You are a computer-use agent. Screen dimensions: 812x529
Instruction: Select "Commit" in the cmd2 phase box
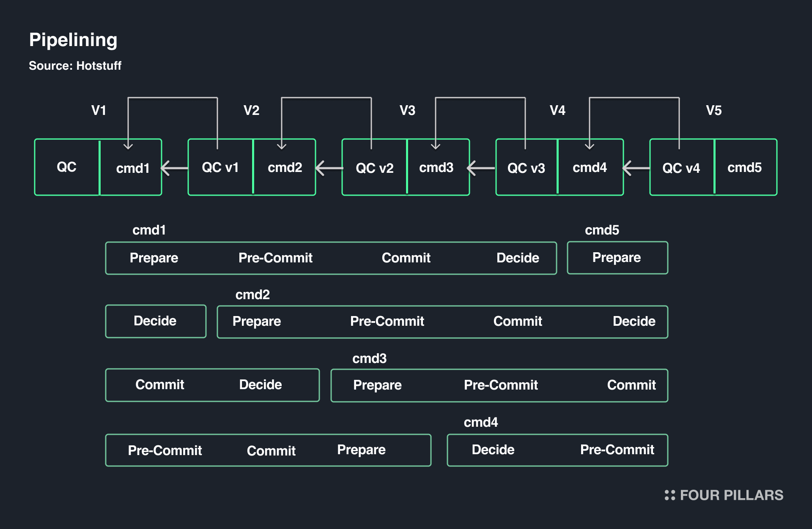pos(518,322)
